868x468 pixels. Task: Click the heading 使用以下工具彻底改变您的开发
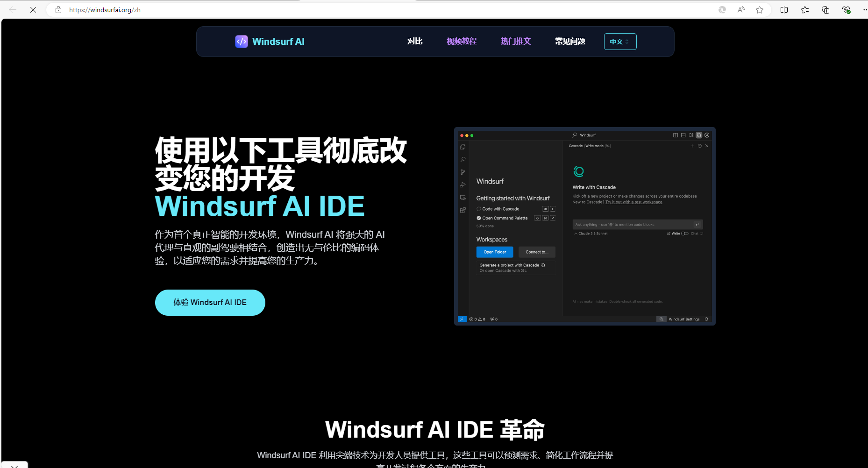coord(281,164)
